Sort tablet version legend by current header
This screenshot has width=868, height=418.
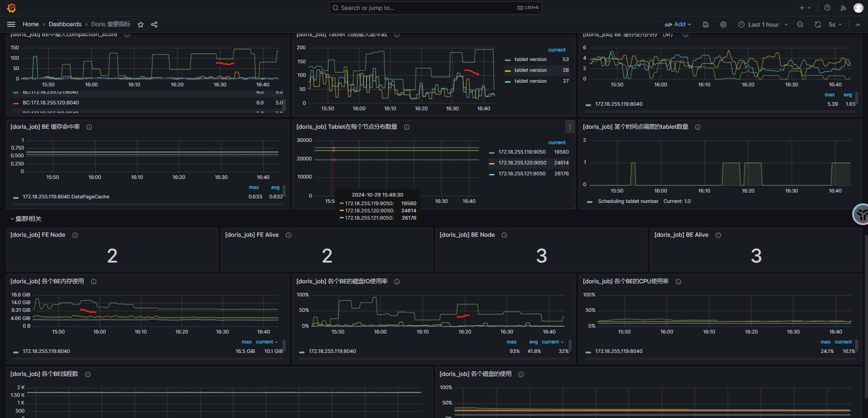coord(557,50)
